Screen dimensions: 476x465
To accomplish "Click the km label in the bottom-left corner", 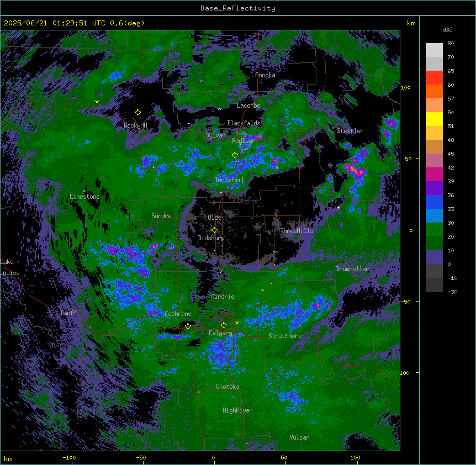I will click(8, 459).
